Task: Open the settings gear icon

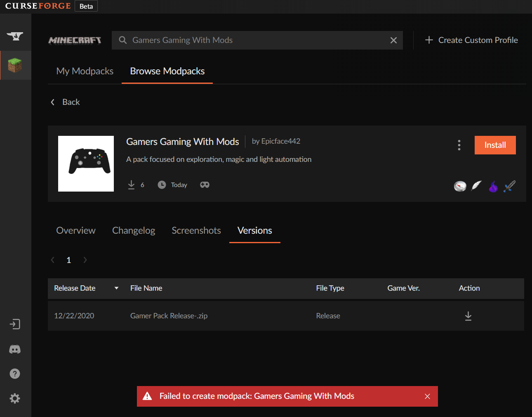Action: pyautogui.click(x=15, y=398)
